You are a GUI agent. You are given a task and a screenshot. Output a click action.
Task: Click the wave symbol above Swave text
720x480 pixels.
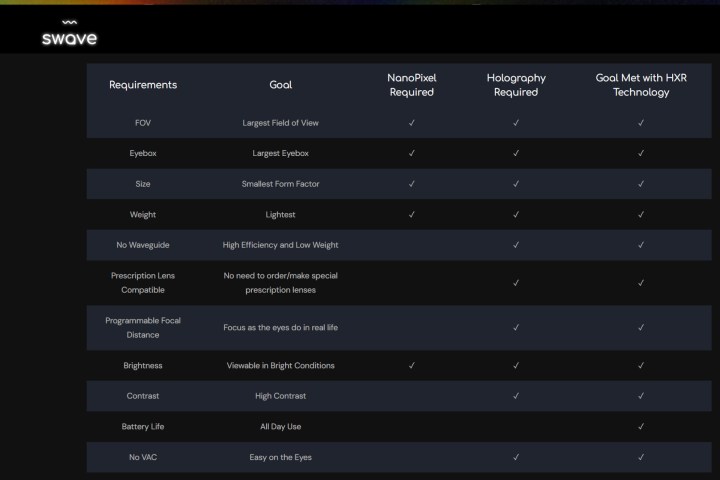69,21
